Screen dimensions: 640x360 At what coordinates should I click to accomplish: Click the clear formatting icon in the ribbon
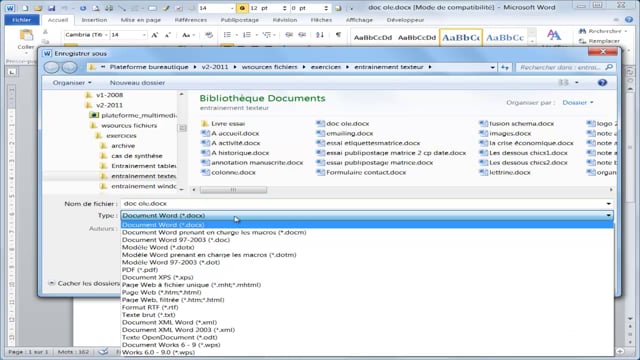(x=209, y=35)
